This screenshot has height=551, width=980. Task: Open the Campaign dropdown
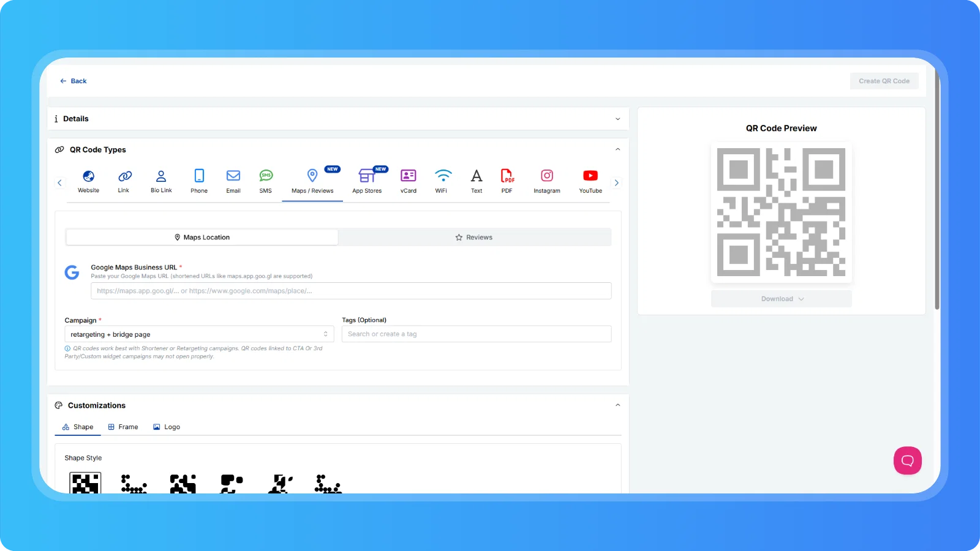199,334
